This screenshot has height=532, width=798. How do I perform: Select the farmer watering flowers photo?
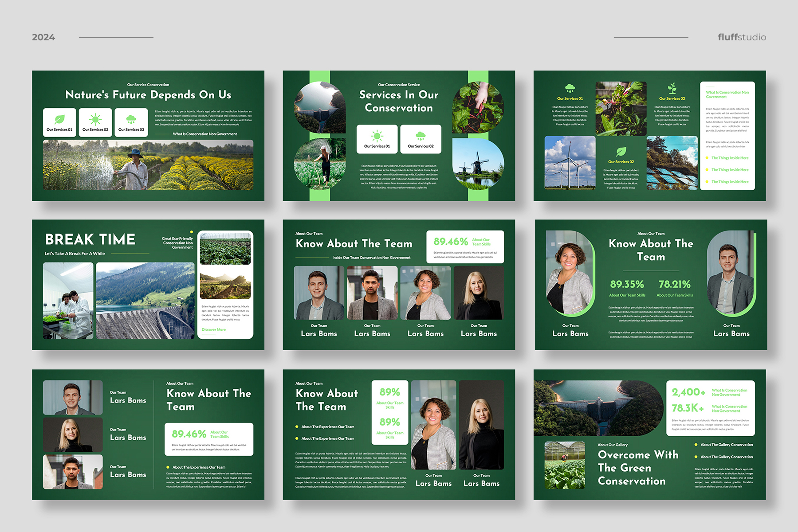point(148,165)
